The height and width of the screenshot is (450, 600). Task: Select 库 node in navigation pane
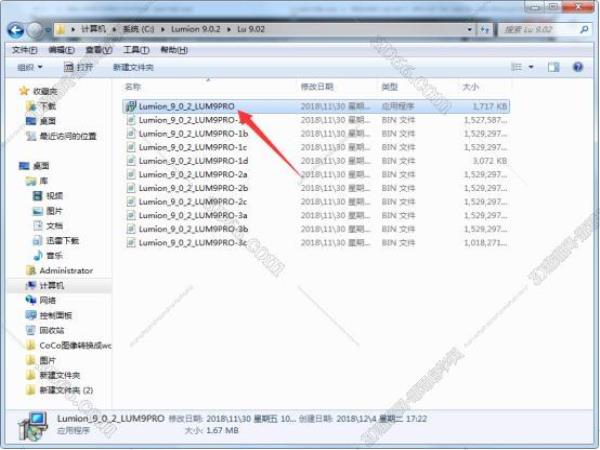[43, 181]
